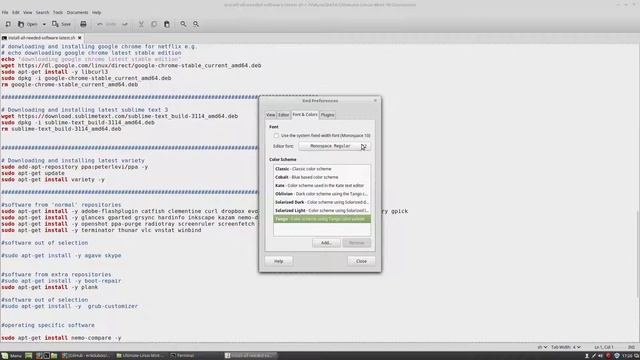Switch to the Plugins tab in Preferences
This screenshot has width=640, height=360.
pos(327,115)
